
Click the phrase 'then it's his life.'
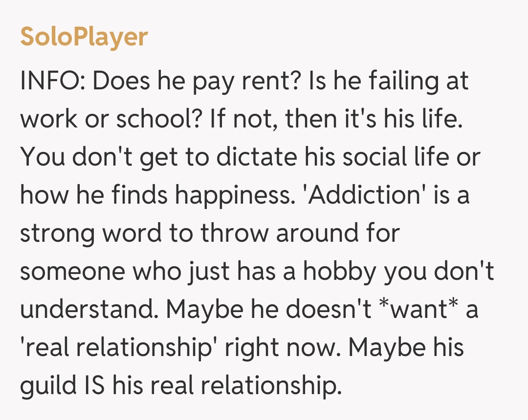pos(374,120)
